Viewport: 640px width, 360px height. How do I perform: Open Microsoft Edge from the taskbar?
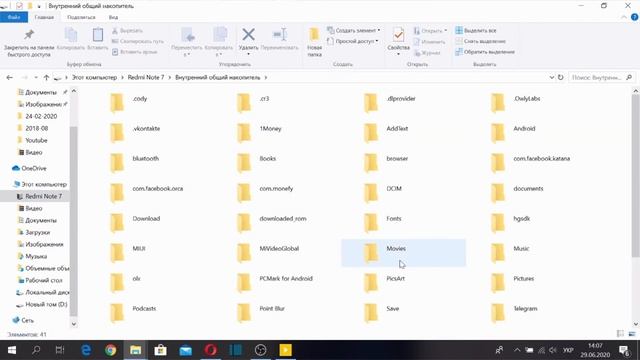click(86, 350)
